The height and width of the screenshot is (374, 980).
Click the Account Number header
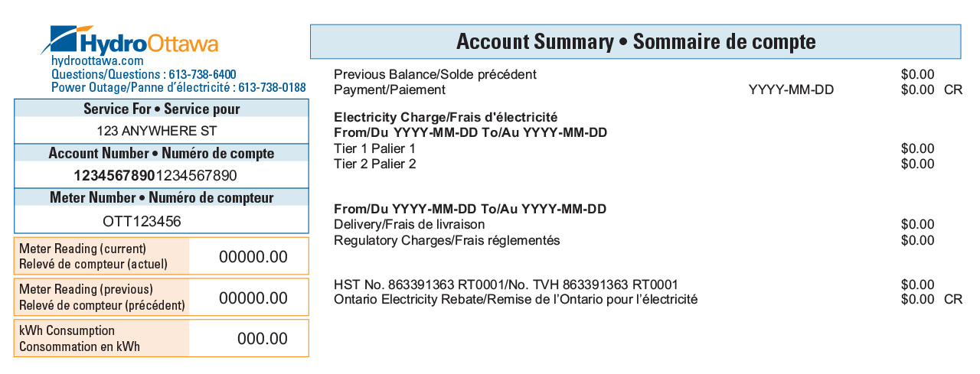click(x=162, y=153)
